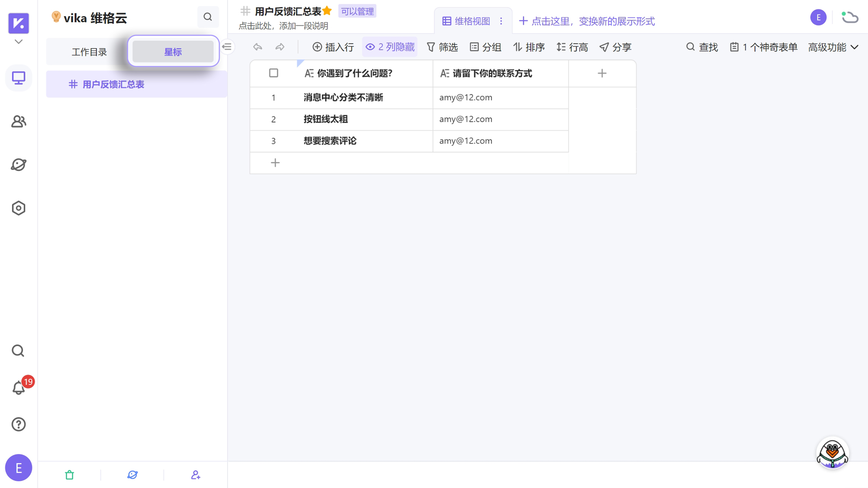Switch to the 工作目录 tab

pyautogui.click(x=89, y=52)
